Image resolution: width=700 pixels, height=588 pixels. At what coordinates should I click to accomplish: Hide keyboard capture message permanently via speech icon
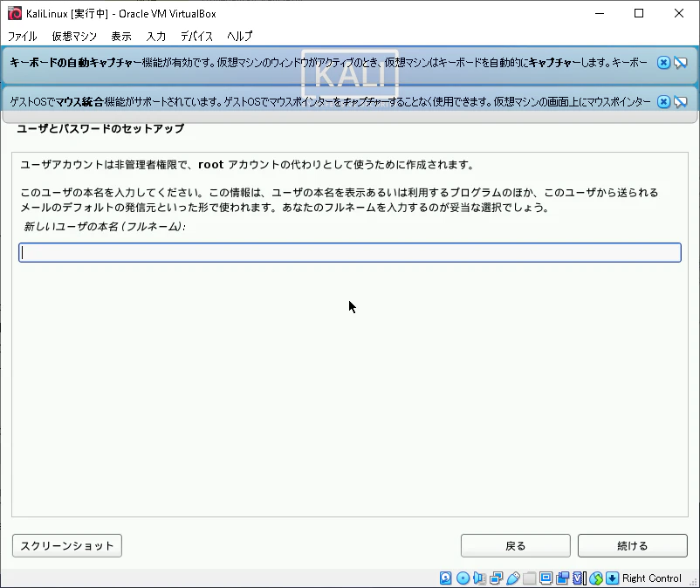coord(680,63)
